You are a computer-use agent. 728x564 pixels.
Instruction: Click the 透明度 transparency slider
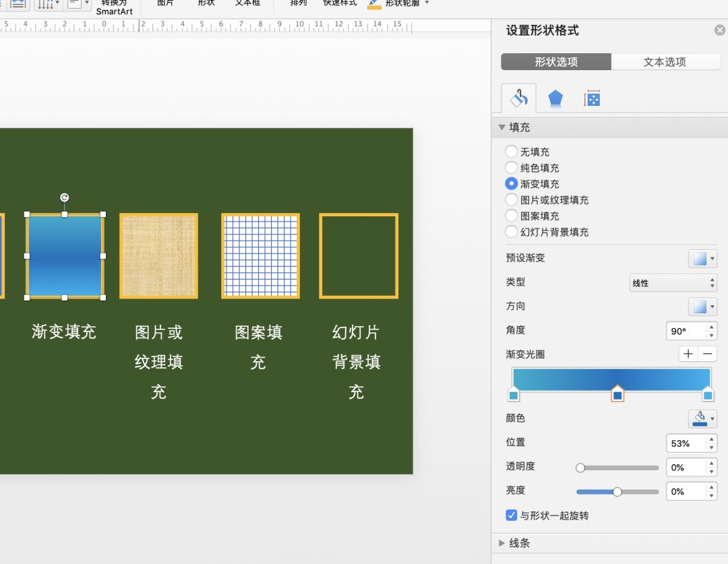pos(617,468)
